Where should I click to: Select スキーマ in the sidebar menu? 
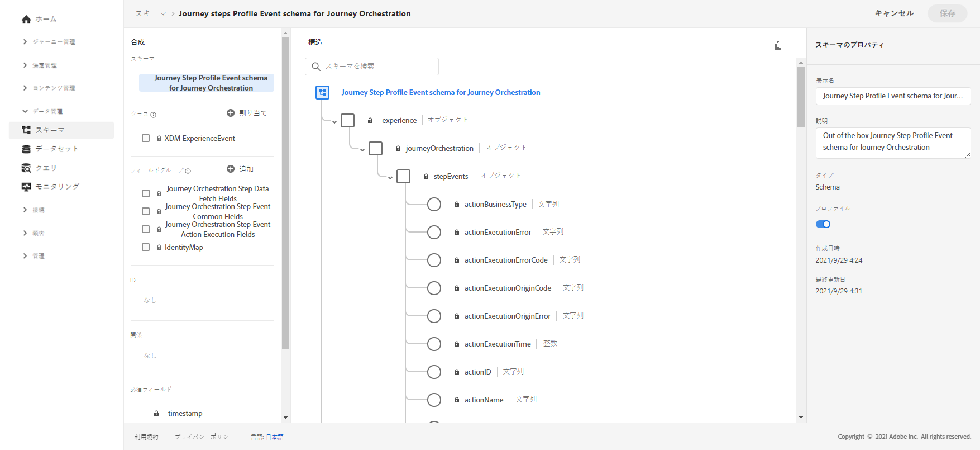point(50,130)
